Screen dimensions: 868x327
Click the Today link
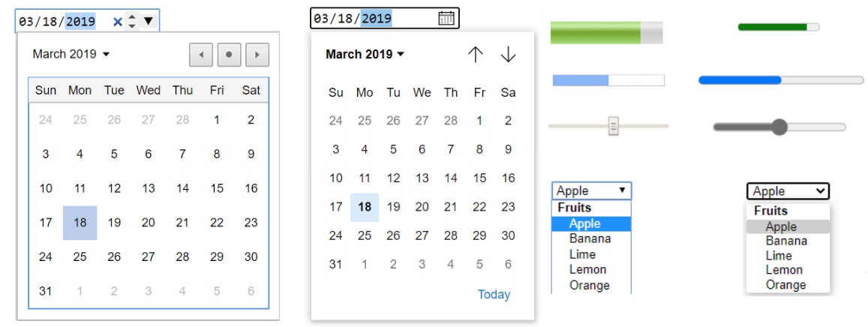[x=494, y=295]
